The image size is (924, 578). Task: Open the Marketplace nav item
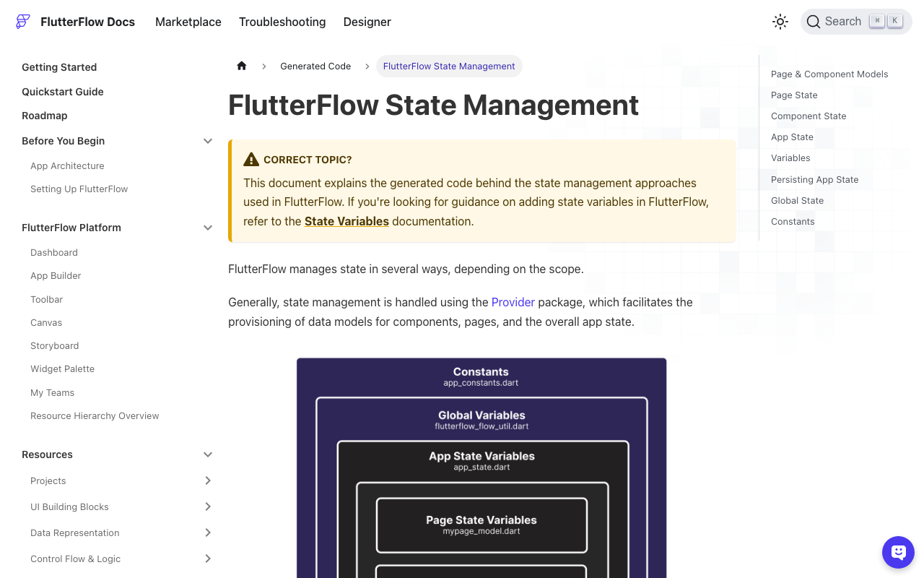tap(188, 22)
